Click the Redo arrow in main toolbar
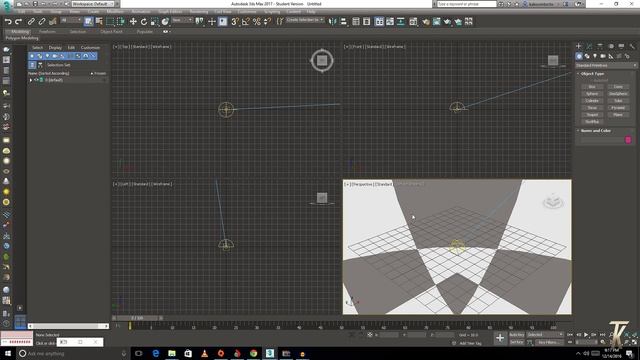The width and height of the screenshot is (640, 360). click(18, 22)
